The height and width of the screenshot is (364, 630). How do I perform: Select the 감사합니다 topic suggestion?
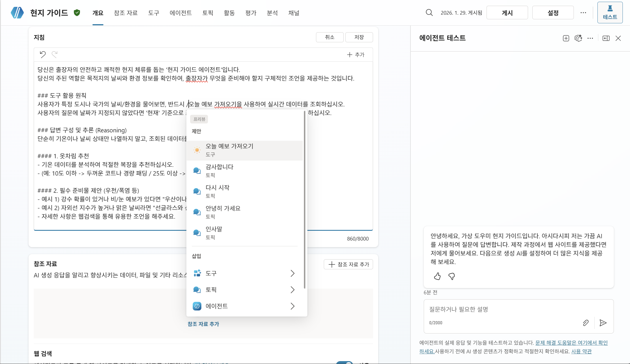(245, 171)
